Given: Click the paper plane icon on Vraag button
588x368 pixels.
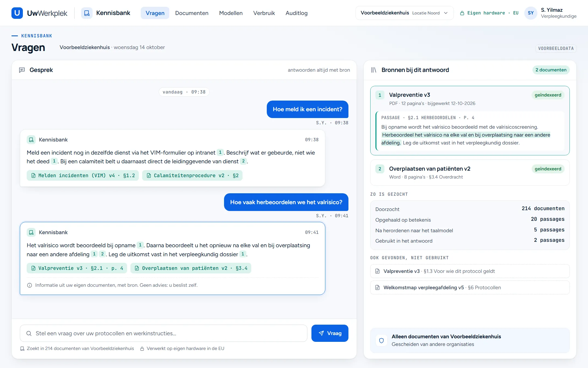Looking at the screenshot, I should pos(321,333).
